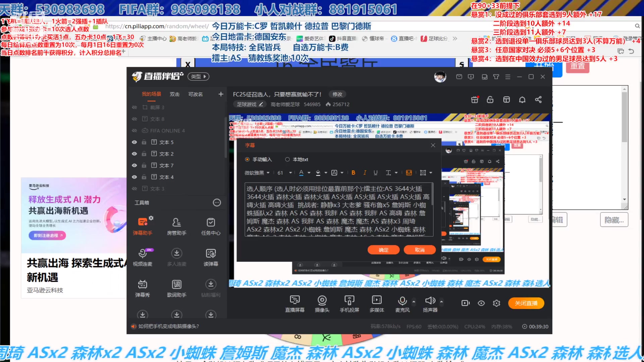Toggle underline text formatting
The image size is (644, 362).
[x=376, y=173]
